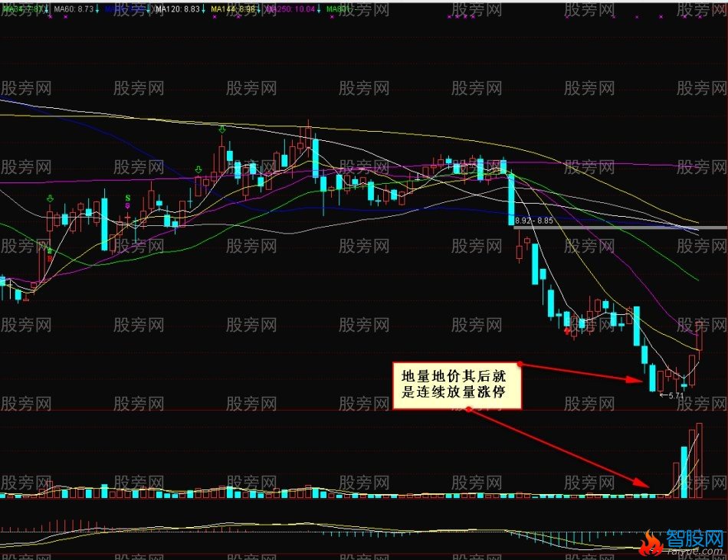This screenshot has width=728, height=560.
Task: Click the MA60: 8.73 indicator label
Action: [x=74, y=9]
